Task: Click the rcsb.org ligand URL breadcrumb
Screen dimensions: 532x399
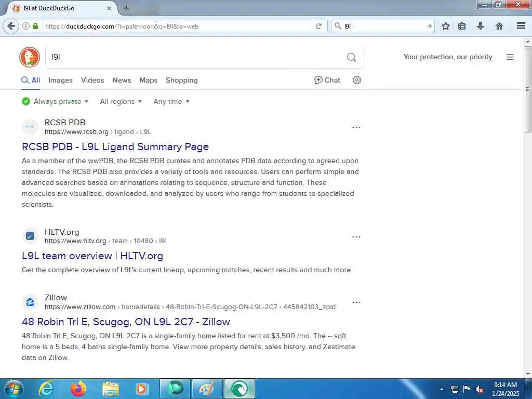Action: click(x=98, y=131)
